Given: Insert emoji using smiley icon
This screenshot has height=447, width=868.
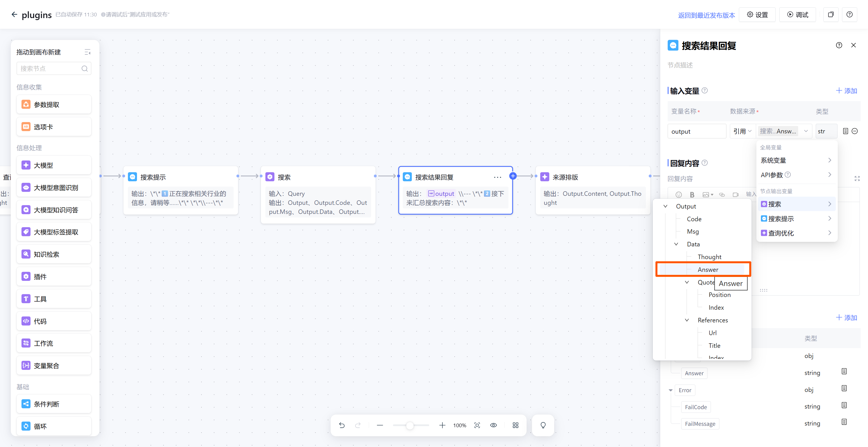Looking at the screenshot, I should [x=679, y=194].
